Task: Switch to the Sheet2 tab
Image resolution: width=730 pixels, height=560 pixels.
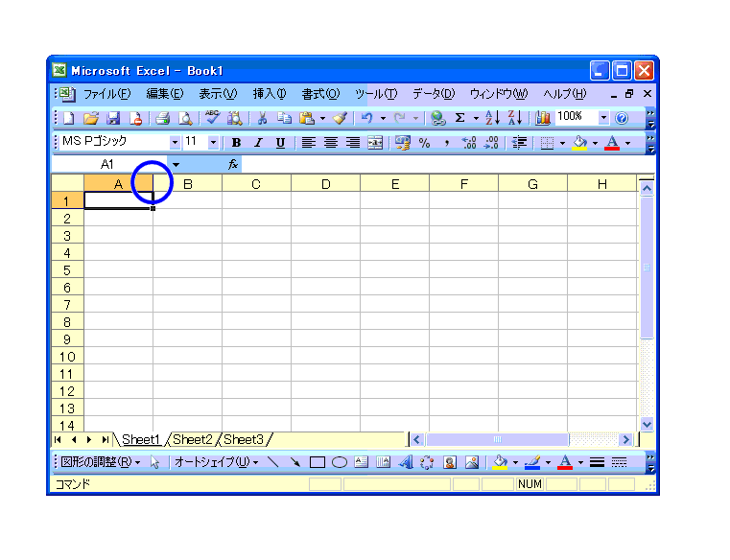Action: [192, 439]
